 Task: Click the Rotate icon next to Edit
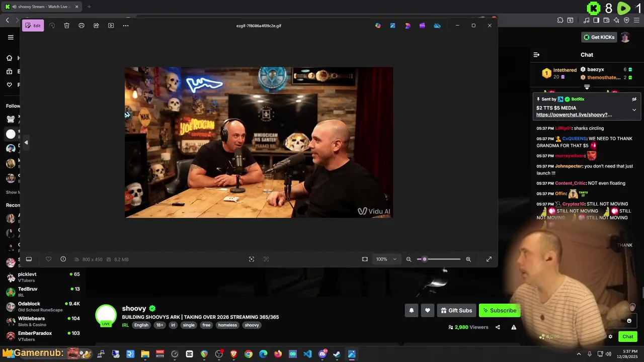click(52, 26)
